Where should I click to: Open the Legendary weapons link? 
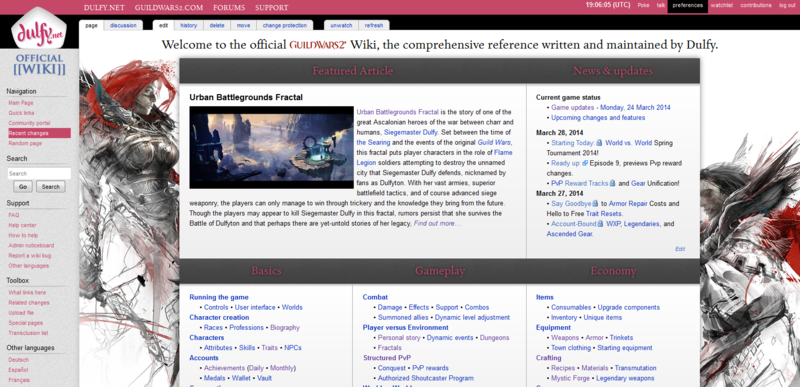click(x=625, y=378)
